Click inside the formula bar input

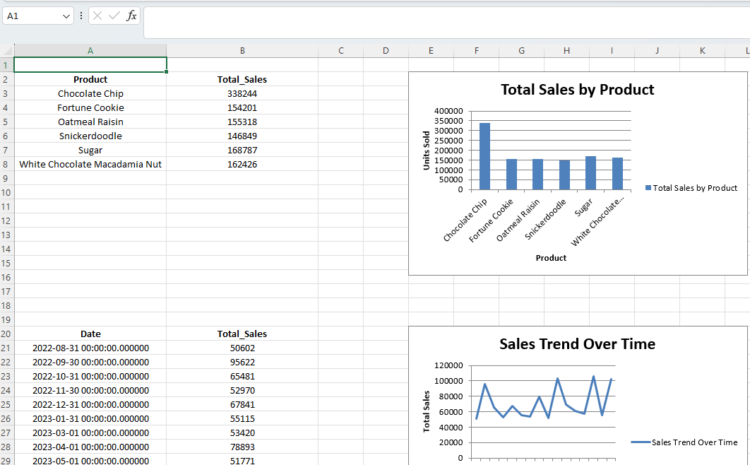[446, 22]
